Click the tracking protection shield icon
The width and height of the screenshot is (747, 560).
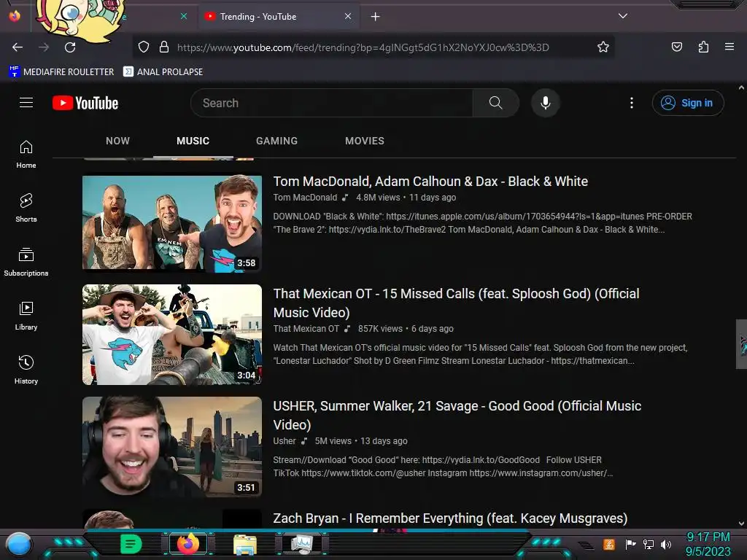pos(144,47)
